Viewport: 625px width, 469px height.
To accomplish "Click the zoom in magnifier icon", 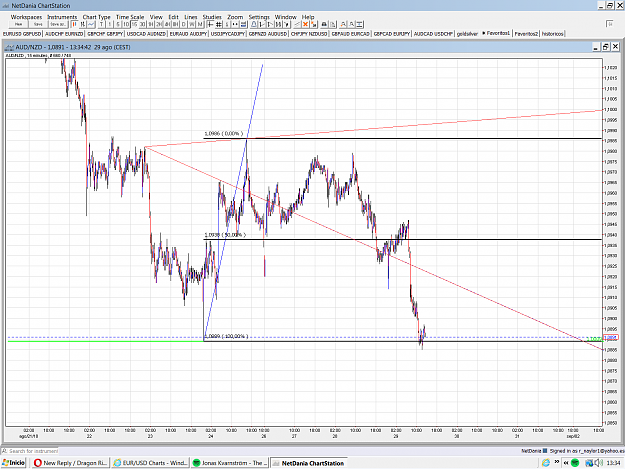I will pos(343,24).
